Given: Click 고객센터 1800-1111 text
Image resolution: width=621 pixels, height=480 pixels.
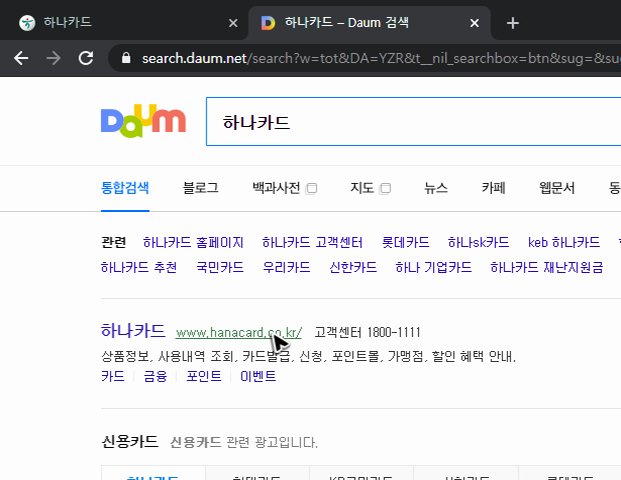Looking at the screenshot, I should tap(368, 332).
